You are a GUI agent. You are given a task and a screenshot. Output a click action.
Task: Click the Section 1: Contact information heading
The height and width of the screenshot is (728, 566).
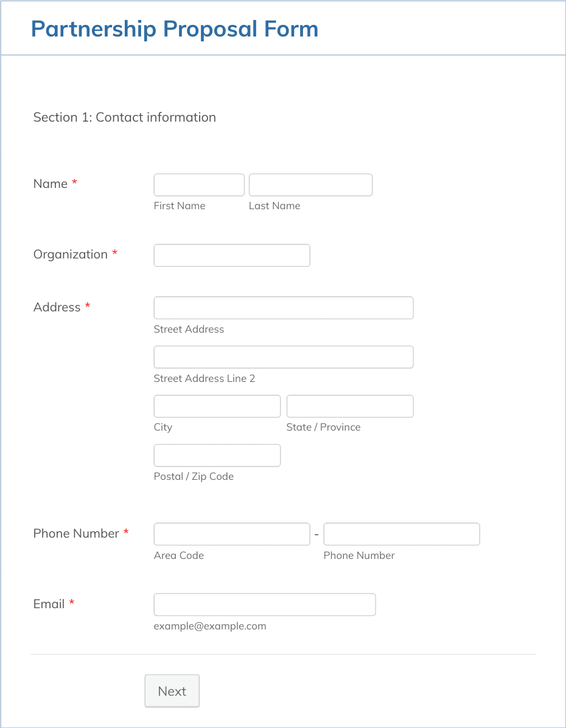(x=125, y=117)
